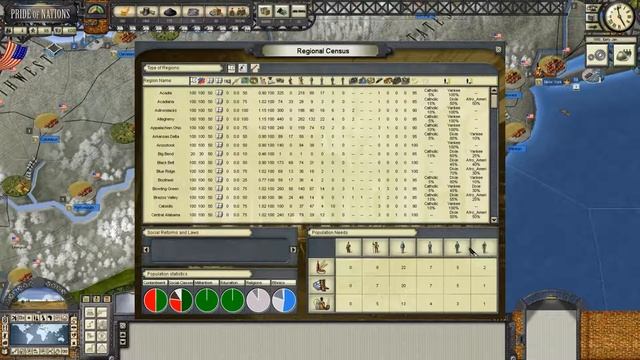
Task: Click the census list scroll down arrow
Action: 494,220
